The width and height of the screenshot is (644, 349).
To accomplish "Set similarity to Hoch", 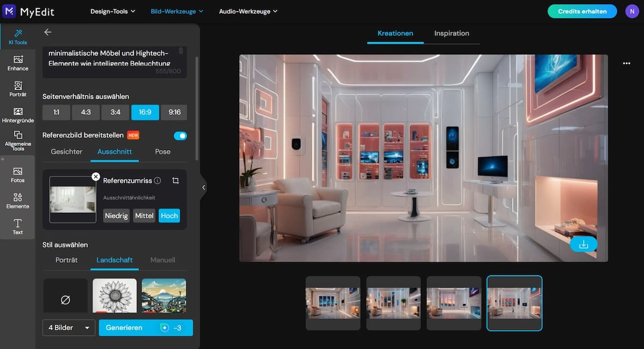I will (x=169, y=216).
